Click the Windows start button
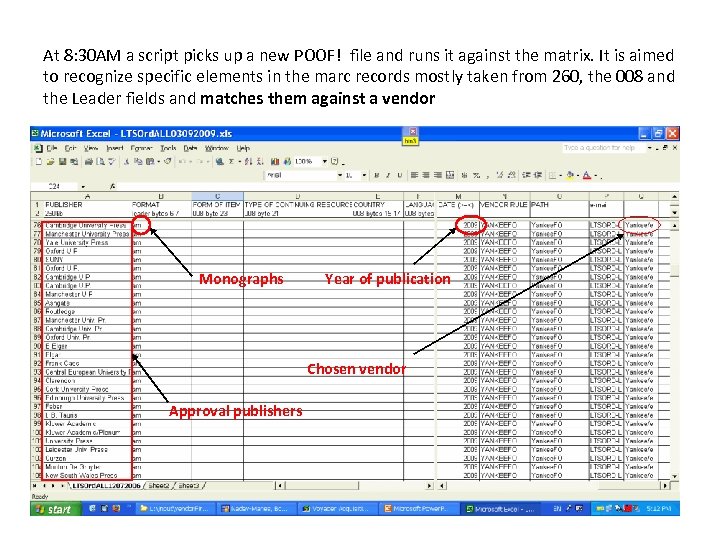720x540 pixels. [56, 509]
